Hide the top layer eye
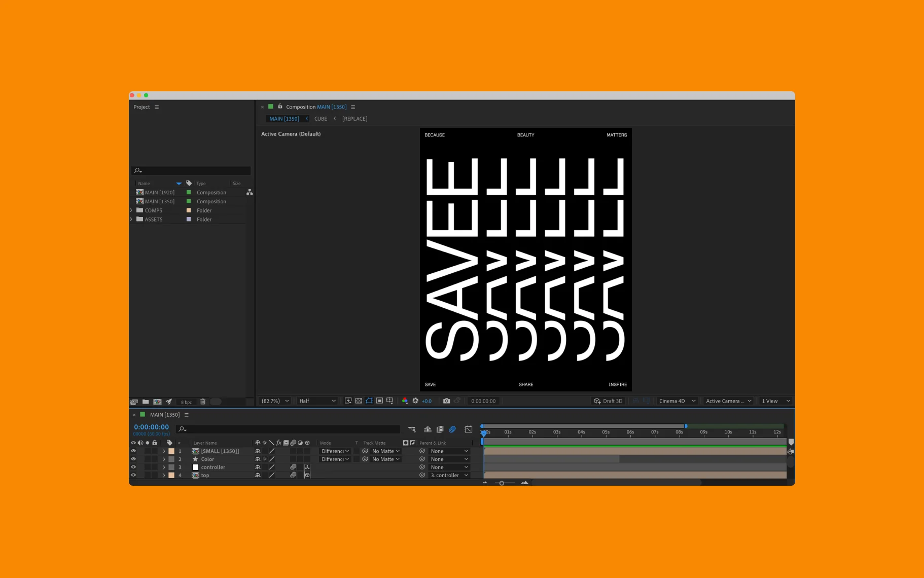The image size is (924, 578). (133, 475)
